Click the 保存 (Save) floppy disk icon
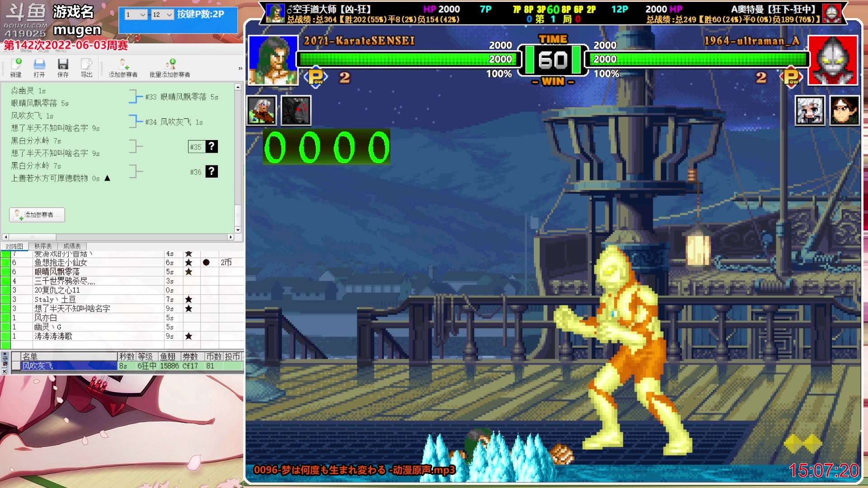Viewport: 868px width, 488px height. click(x=63, y=64)
